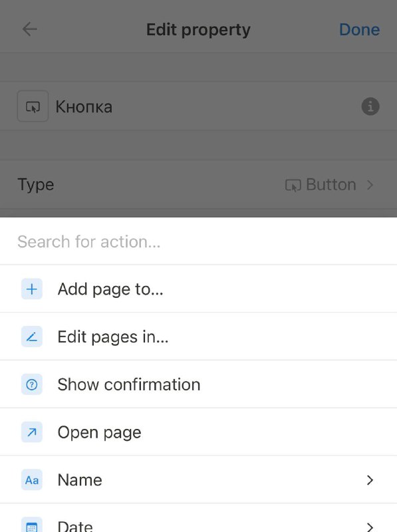Expand the Date property chevron
This screenshot has height=532, width=397.
(370, 527)
